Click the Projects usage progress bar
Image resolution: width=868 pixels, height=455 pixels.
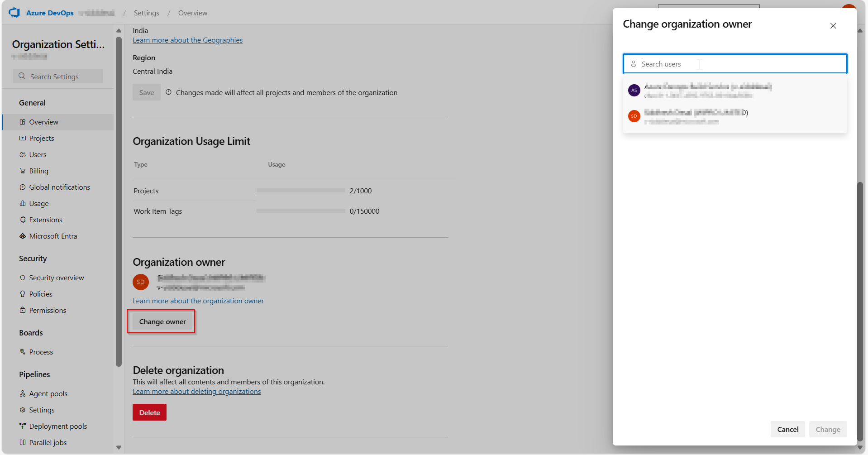(300, 191)
